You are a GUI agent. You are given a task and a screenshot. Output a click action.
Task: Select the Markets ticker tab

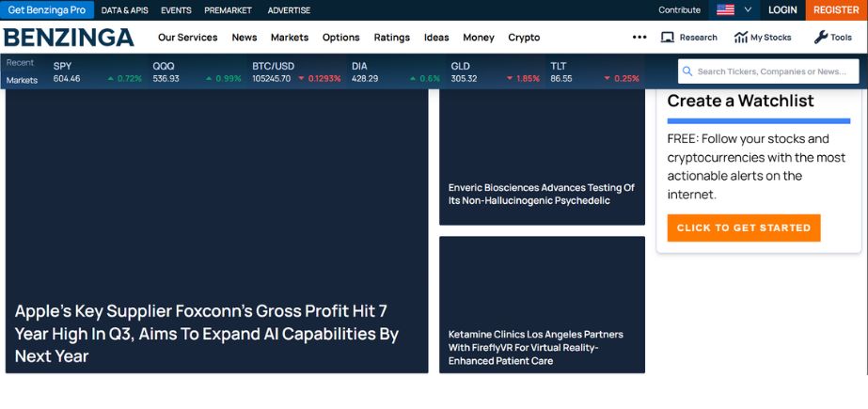[x=23, y=80]
